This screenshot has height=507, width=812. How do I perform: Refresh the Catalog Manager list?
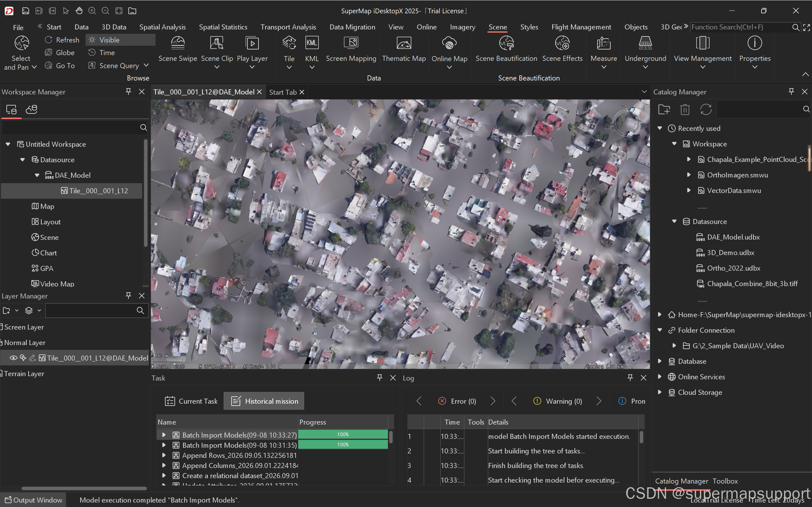[706, 109]
